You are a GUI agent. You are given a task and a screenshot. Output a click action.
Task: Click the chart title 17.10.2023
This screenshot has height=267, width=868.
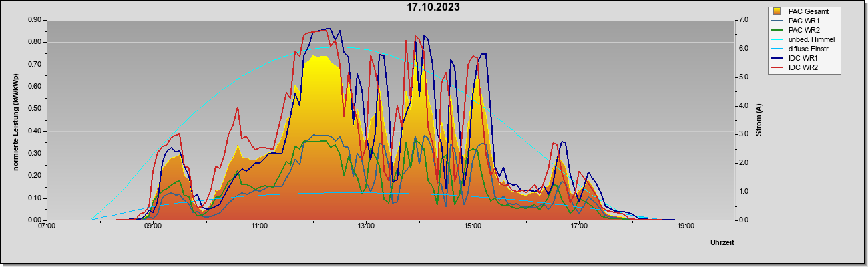(x=433, y=8)
